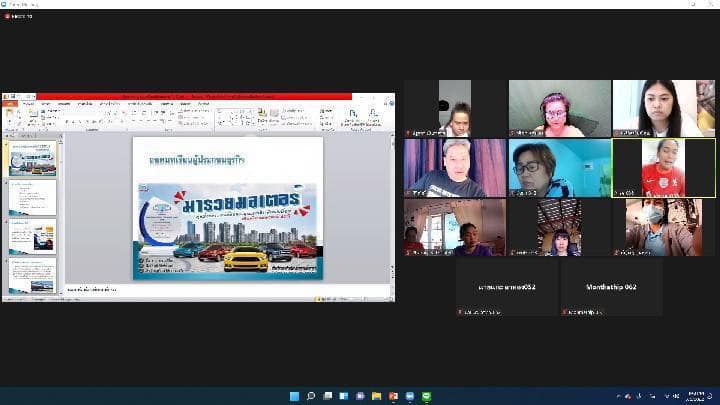The width and height of the screenshot is (720, 405).
Task: Click the slide title text above the banner
Action: tap(198, 159)
